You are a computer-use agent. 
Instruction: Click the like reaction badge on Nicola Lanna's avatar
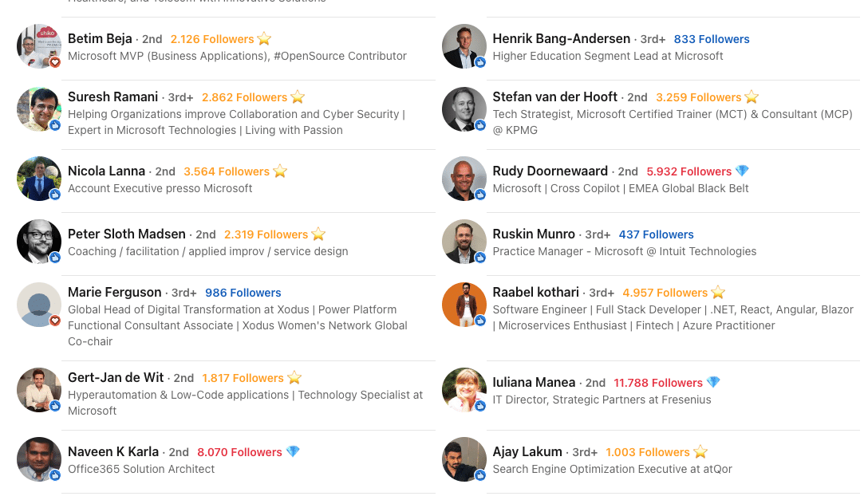click(x=55, y=194)
